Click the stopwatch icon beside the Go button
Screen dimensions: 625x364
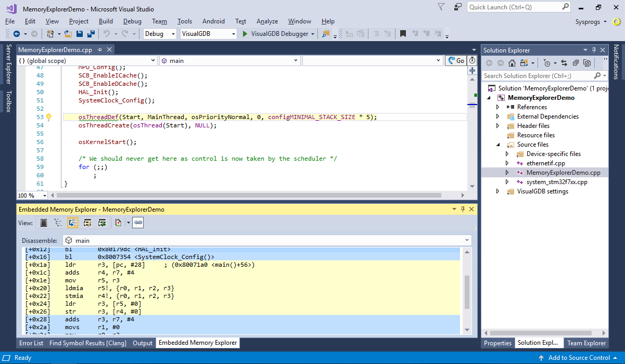472,61
